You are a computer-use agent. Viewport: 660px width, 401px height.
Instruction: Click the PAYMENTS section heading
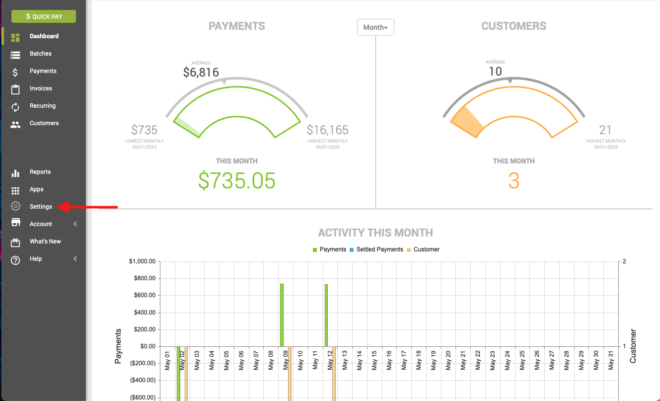click(237, 26)
